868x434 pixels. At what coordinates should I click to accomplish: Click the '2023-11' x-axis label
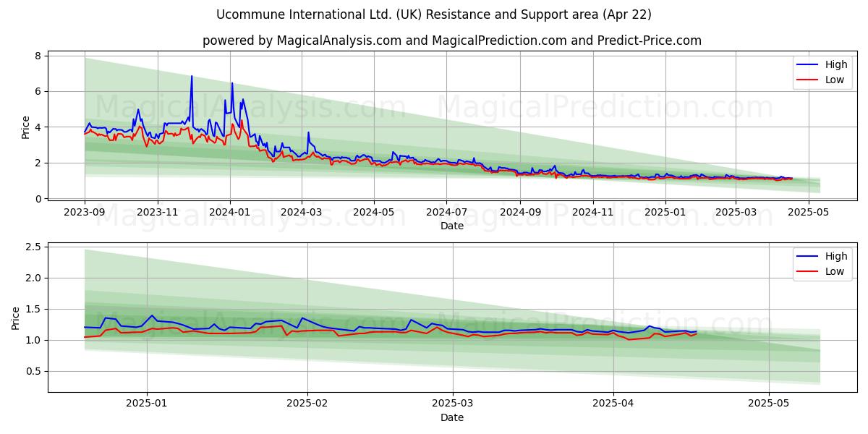158,213
